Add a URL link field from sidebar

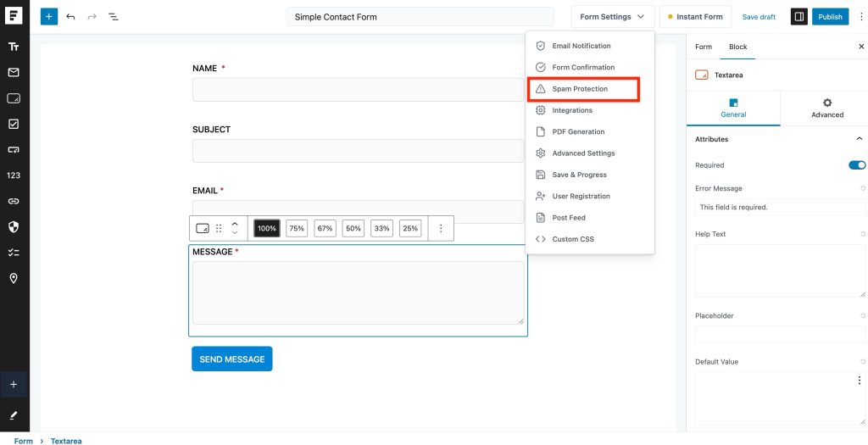coord(14,201)
